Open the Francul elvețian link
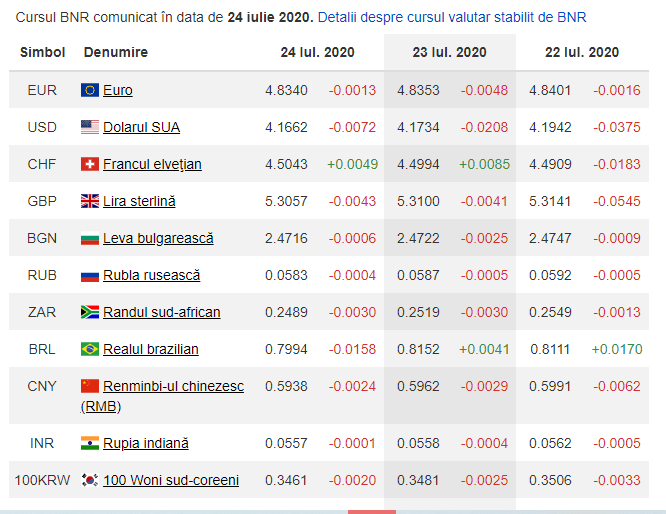The width and height of the screenshot is (666, 514). pyautogui.click(x=152, y=164)
